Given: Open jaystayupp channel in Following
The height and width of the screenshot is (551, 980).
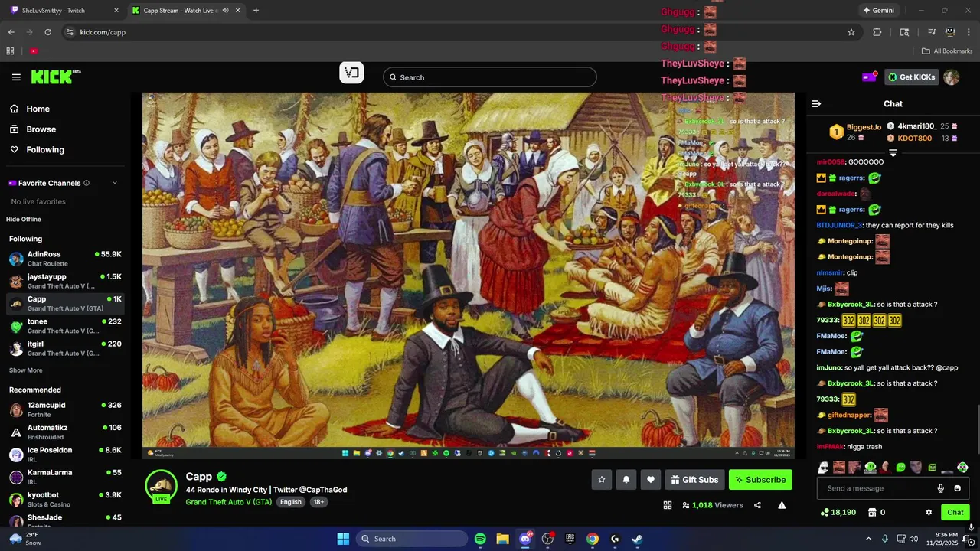Looking at the screenshot, I should point(64,281).
